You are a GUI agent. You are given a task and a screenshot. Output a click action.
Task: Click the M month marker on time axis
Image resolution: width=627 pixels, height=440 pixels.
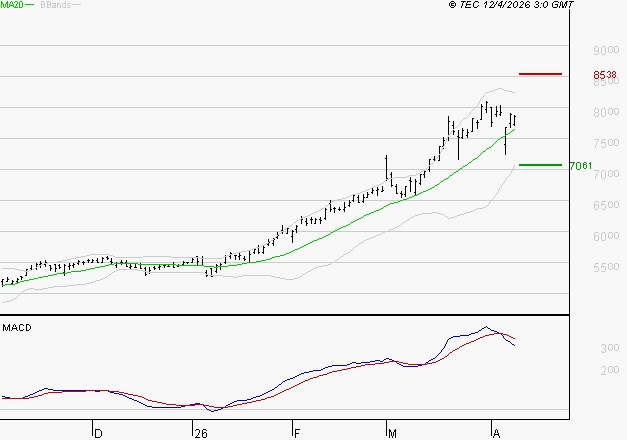[x=392, y=434]
